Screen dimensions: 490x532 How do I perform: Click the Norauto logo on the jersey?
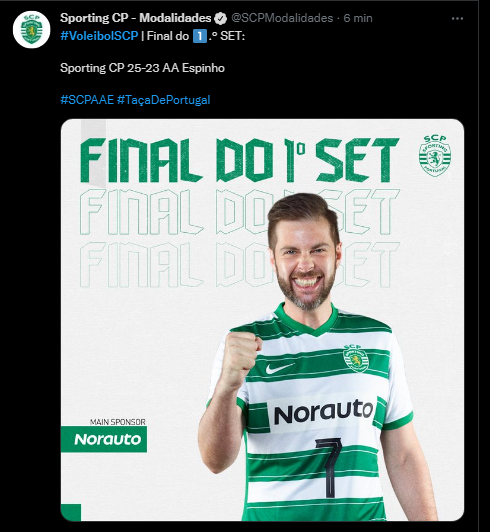coord(324,412)
